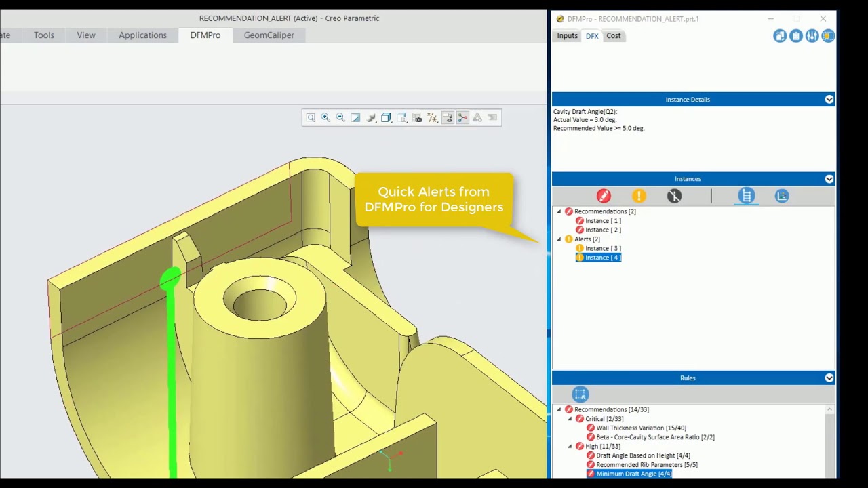Select Wall Thickness Variation [15/40] rule
Viewport: 868px width, 488px height.
(x=641, y=428)
